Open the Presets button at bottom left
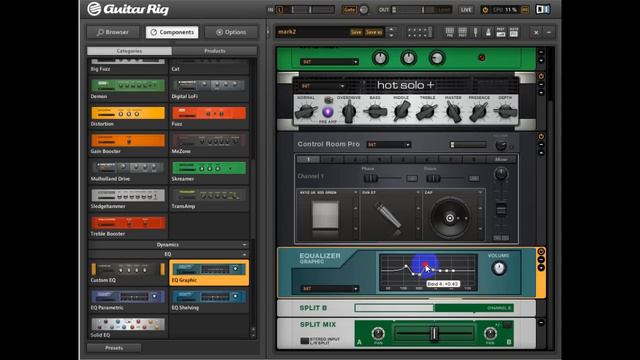 pos(114,348)
